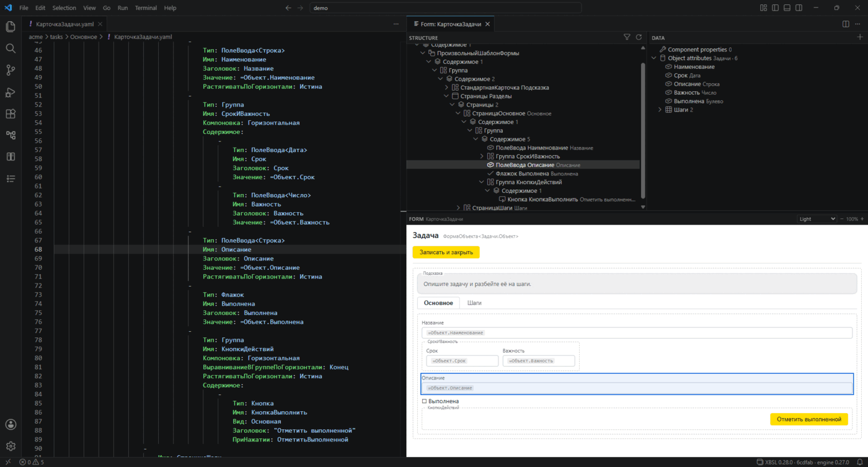
Task: Collapse Группа КнопкиДействий tree node
Action: coord(482,182)
